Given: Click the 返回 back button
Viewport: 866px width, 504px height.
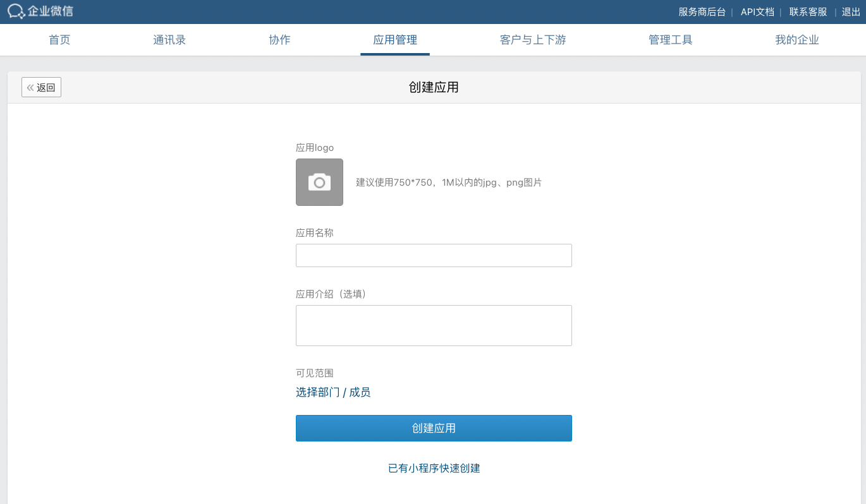Looking at the screenshot, I should click(41, 87).
